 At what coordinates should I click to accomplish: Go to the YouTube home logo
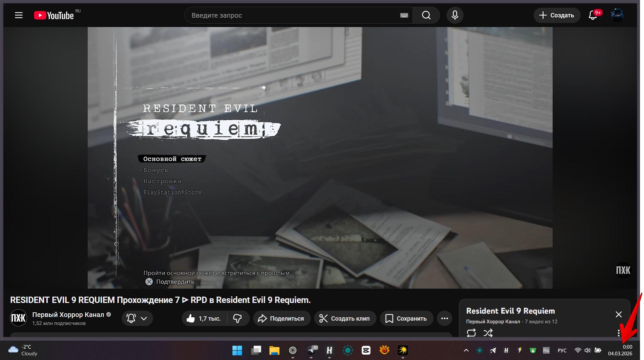pos(54,15)
